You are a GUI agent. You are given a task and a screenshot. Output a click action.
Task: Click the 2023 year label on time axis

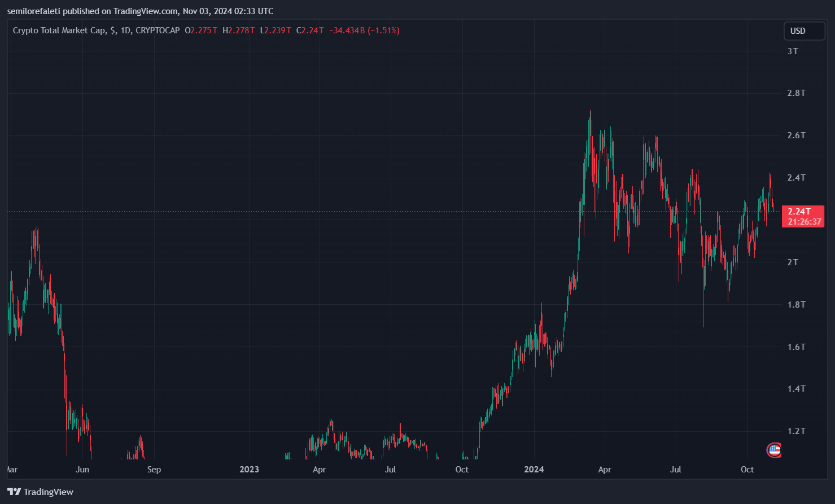(x=249, y=470)
